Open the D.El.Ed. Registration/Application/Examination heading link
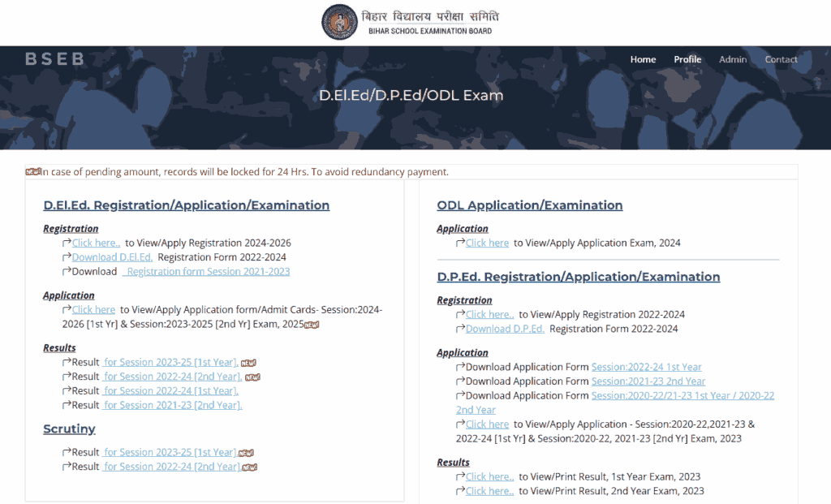831x504 pixels. point(187,205)
